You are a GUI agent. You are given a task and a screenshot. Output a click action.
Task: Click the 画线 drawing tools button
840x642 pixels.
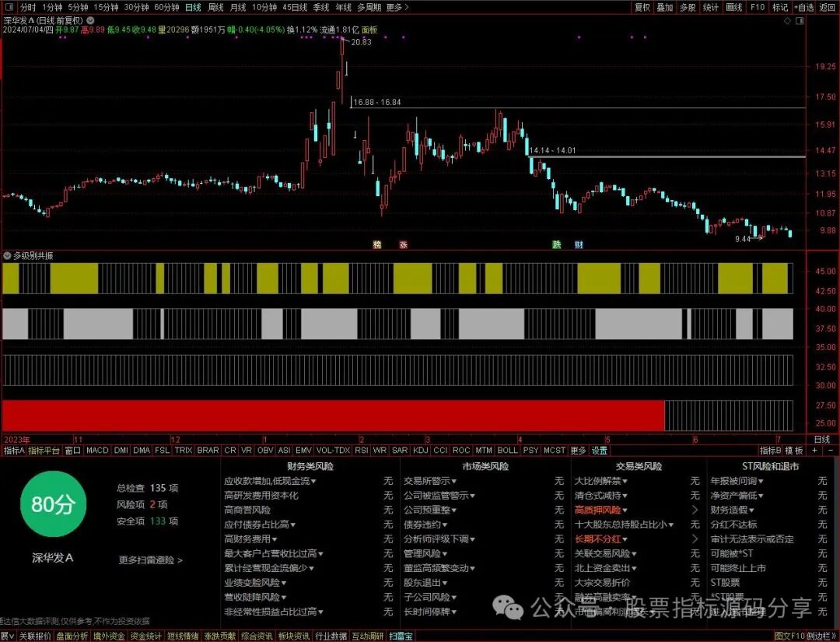734,7
